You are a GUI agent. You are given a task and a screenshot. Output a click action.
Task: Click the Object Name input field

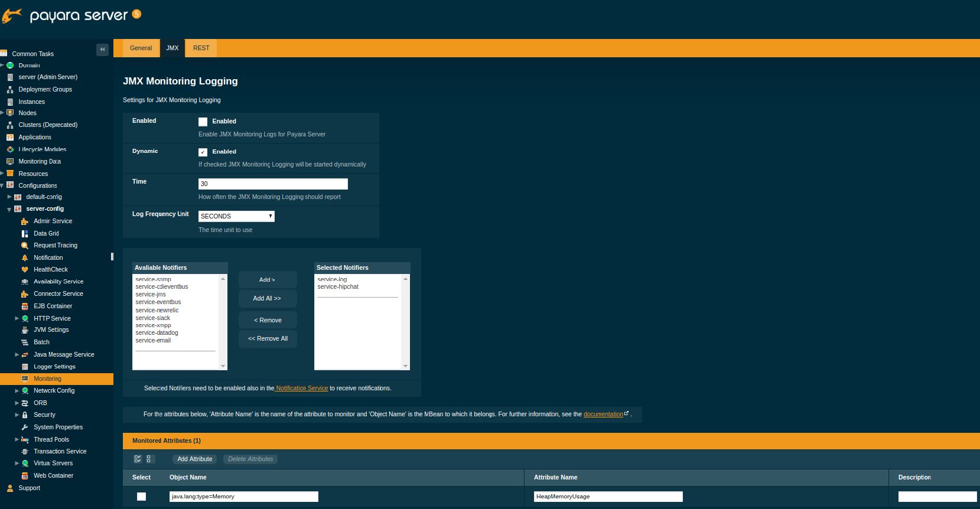tap(243, 497)
